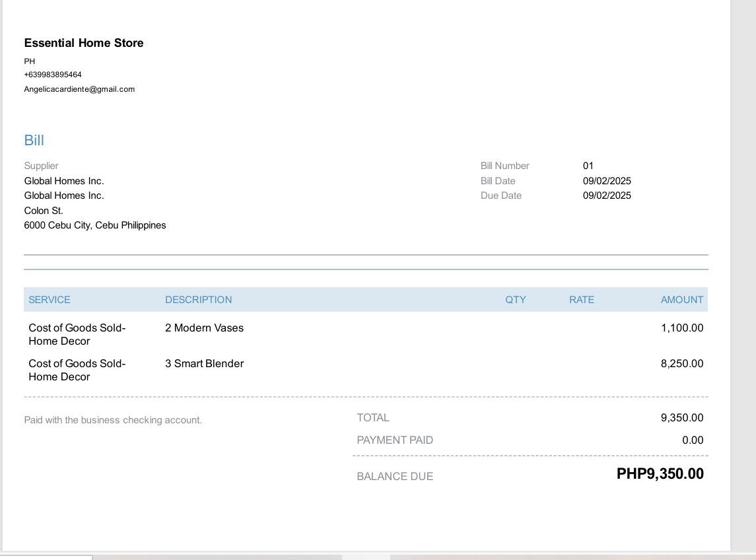Click the 3 Smart Blender description
This screenshot has width=756, height=560.
205,364
